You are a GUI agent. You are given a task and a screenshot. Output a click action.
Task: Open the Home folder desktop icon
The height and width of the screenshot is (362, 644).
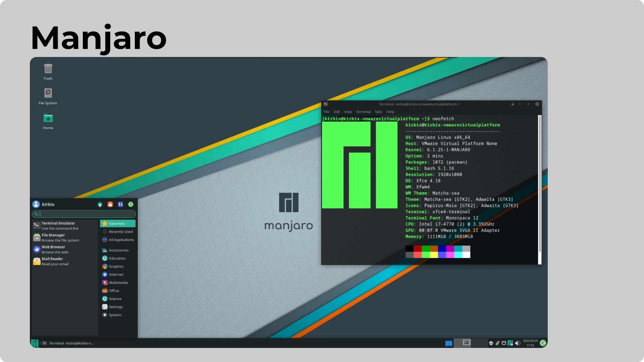[x=48, y=121]
